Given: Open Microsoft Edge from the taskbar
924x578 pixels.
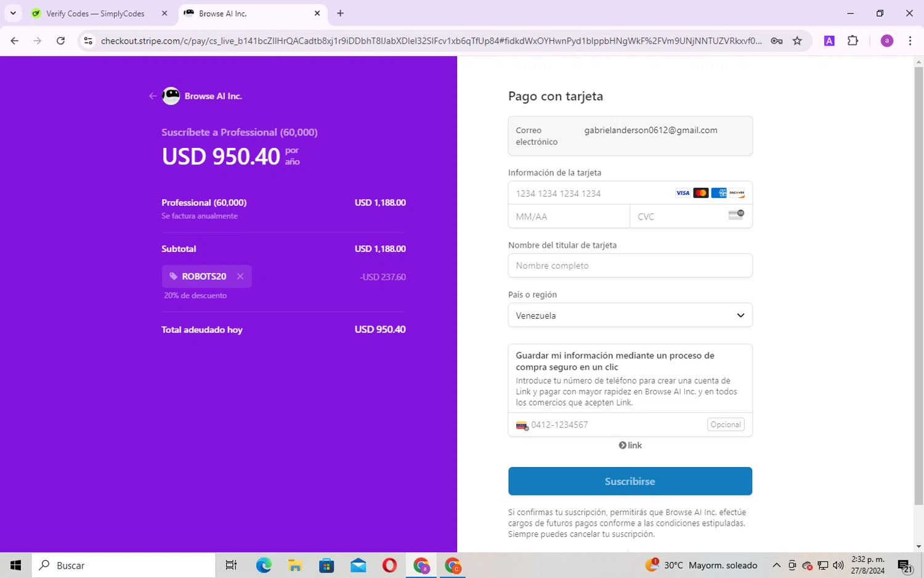Looking at the screenshot, I should (264, 565).
